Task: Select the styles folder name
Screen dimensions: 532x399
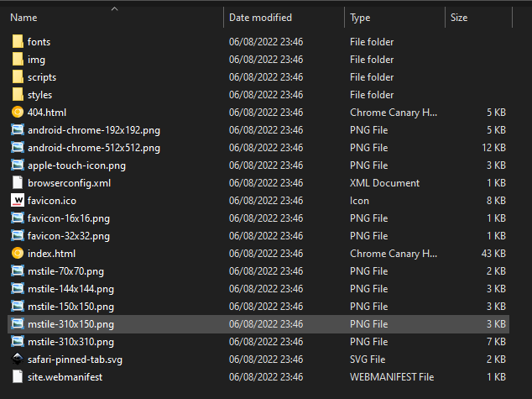Action: pyautogui.click(x=39, y=95)
